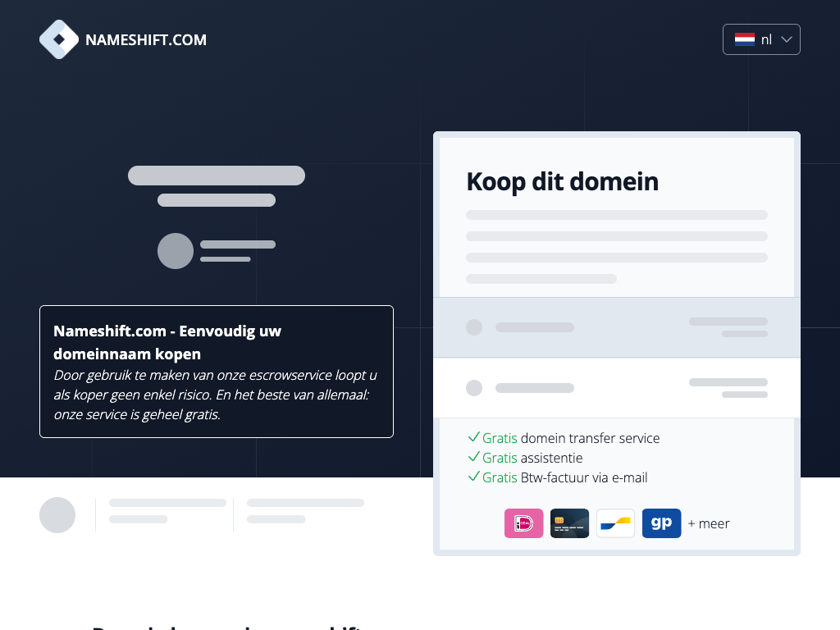Click the 'Gratis Btw-factuur via e-mail' line
This screenshot has height=630, width=840.
tap(558, 477)
